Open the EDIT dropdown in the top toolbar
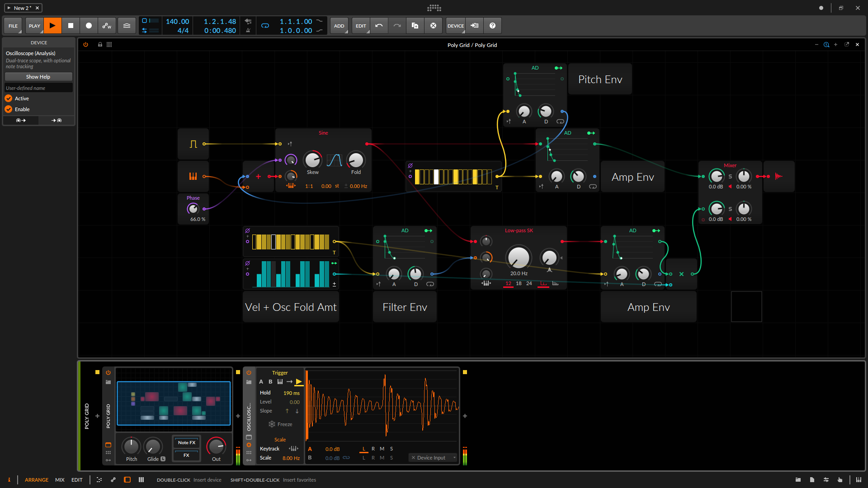This screenshot has width=868, height=488. click(x=360, y=25)
